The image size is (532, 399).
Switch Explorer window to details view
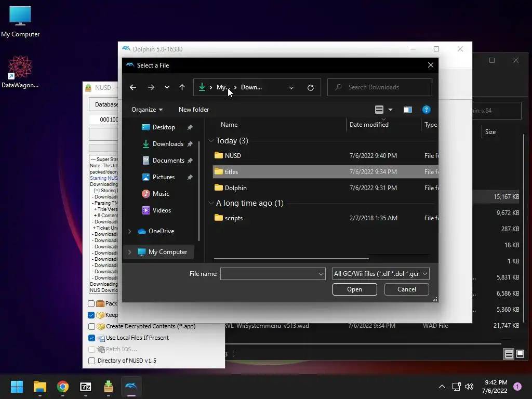509,354
